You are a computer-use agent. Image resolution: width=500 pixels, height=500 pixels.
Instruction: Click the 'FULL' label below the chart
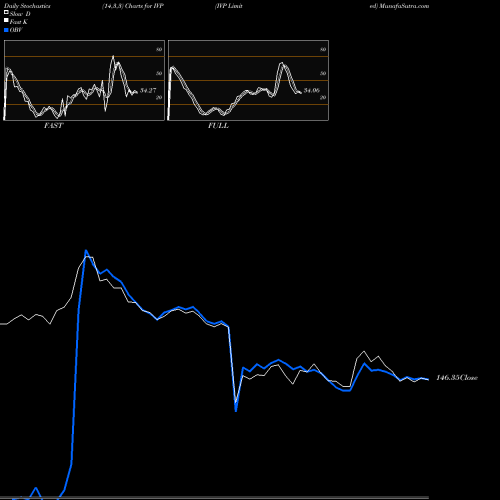tap(218, 126)
